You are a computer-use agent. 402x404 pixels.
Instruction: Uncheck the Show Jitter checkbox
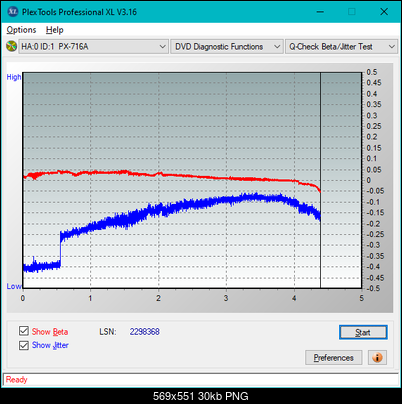24,345
